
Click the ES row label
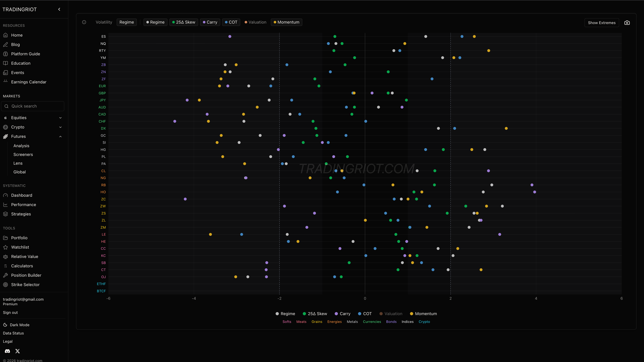coord(103,37)
